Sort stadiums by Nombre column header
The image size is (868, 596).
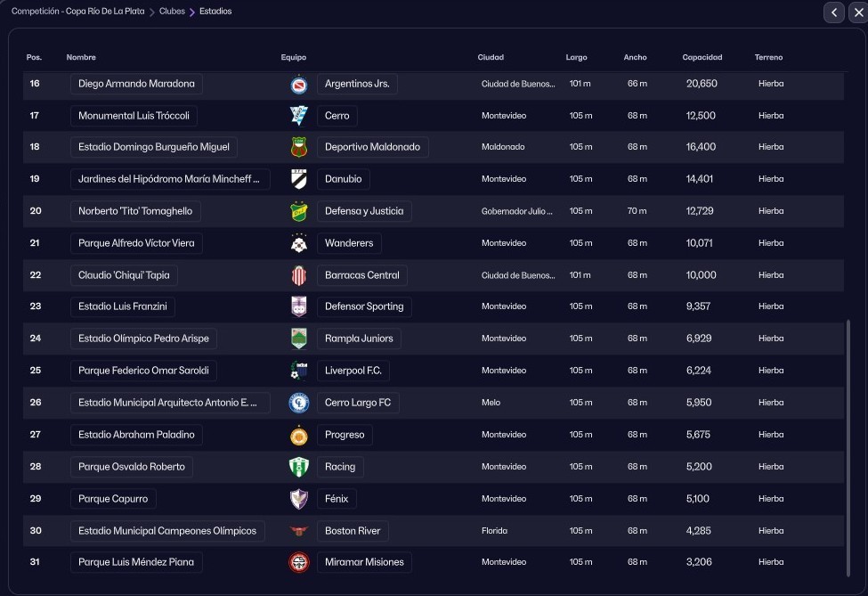81,58
